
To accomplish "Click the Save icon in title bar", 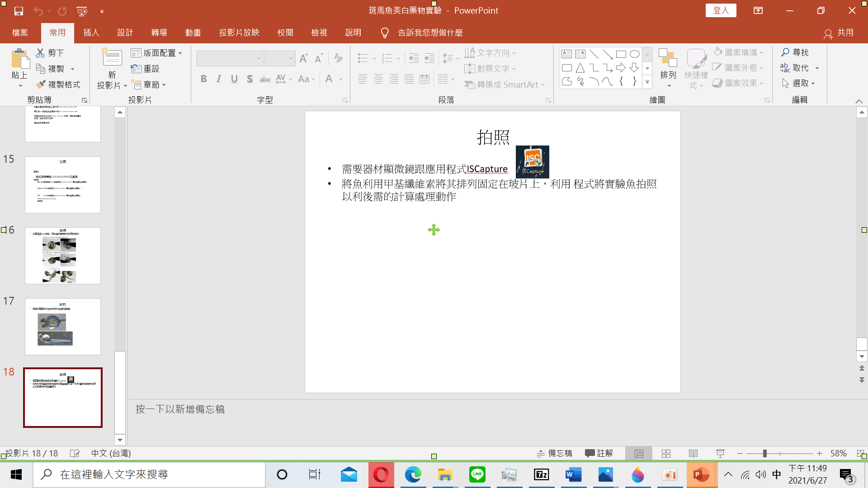I will pyautogui.click(x=19, y=11).
